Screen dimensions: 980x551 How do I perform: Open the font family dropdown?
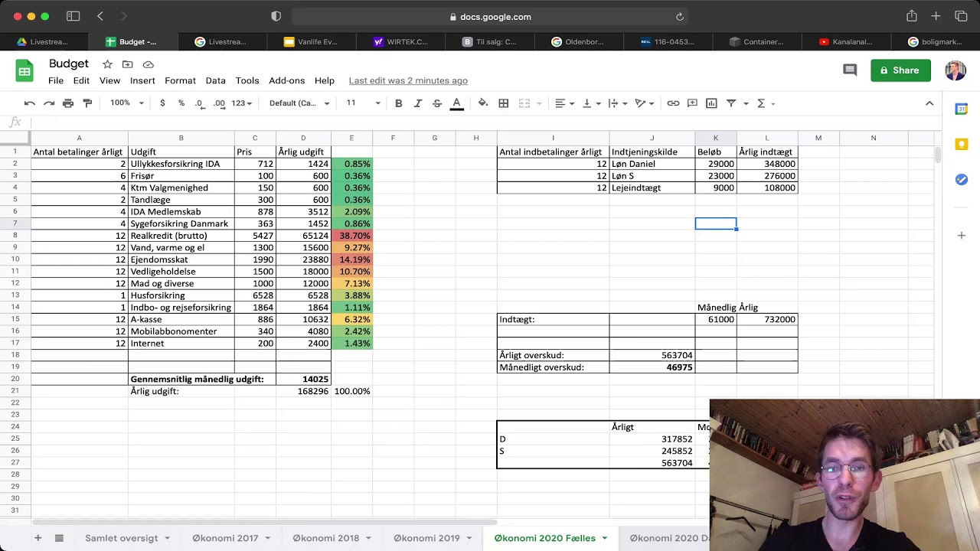pyautogui.click(x=299, y=103)
